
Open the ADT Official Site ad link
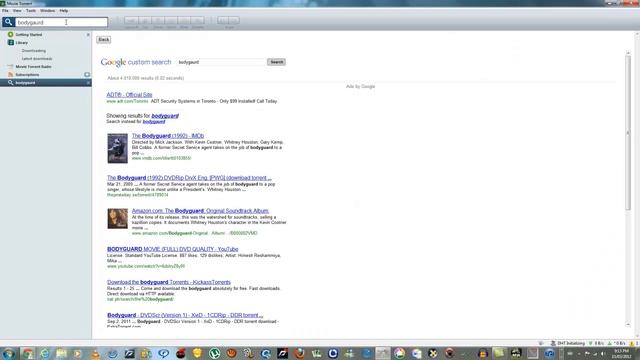tap(129, 95)
